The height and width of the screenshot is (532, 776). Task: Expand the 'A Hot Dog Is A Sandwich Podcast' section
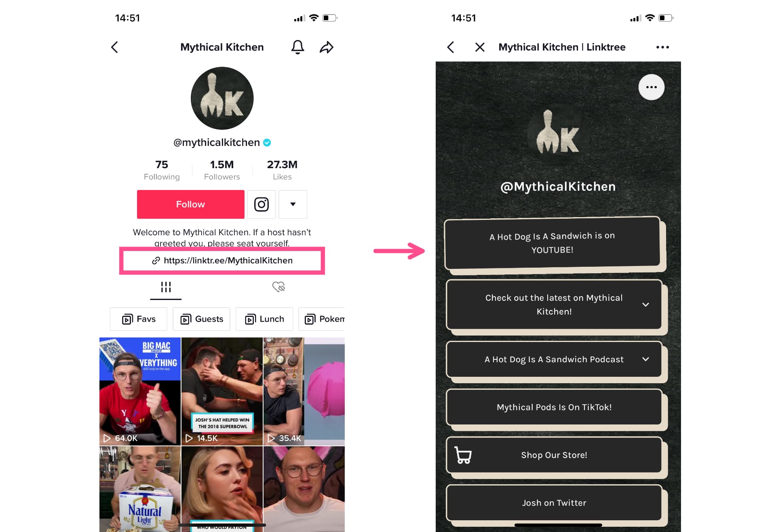[644, 359]
